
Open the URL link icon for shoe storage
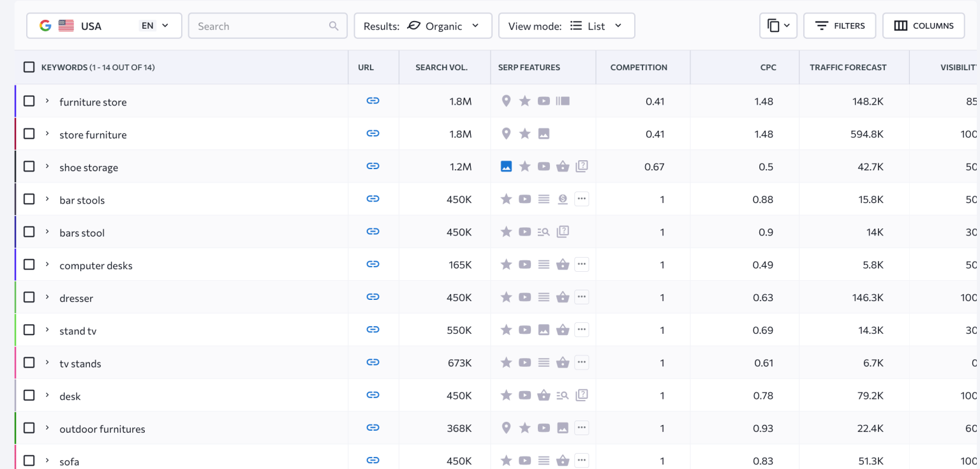[x=373, y=166]
